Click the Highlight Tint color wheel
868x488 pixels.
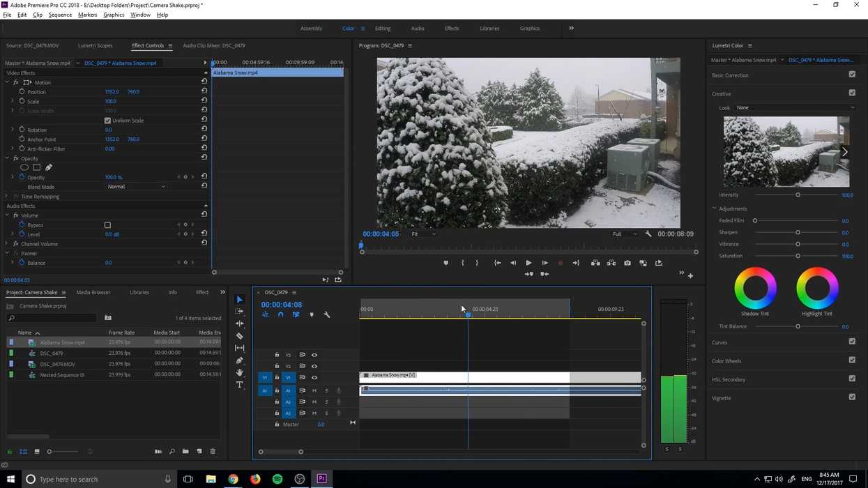(x=817, y=288)
